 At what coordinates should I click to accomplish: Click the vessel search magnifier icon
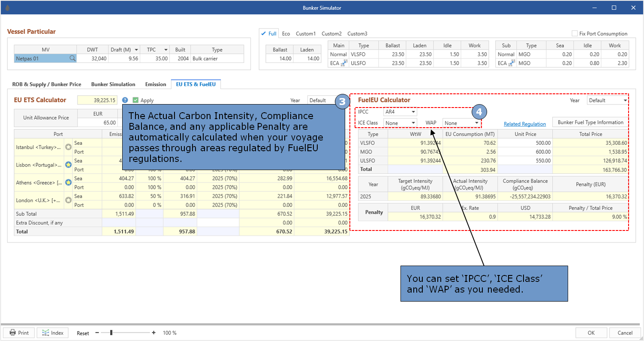click(72, 59)
